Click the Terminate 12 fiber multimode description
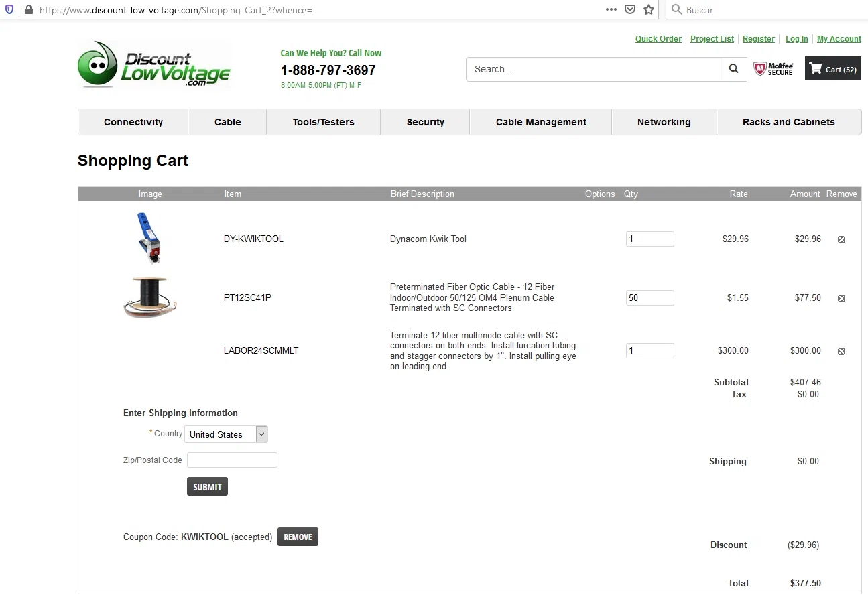This screenshot has width=868, height=597. pyautogui.click(x=483, y=351)
